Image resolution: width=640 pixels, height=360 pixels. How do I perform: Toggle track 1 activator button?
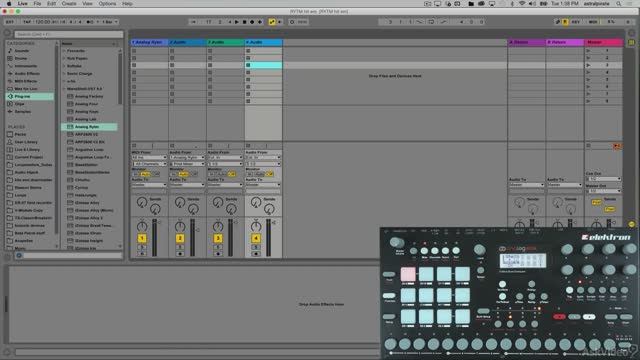click(142, 238)
